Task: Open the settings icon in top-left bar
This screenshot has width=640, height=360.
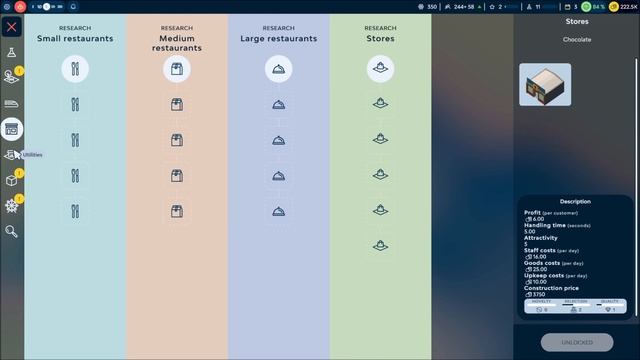Action: click(x=7, y=7)
